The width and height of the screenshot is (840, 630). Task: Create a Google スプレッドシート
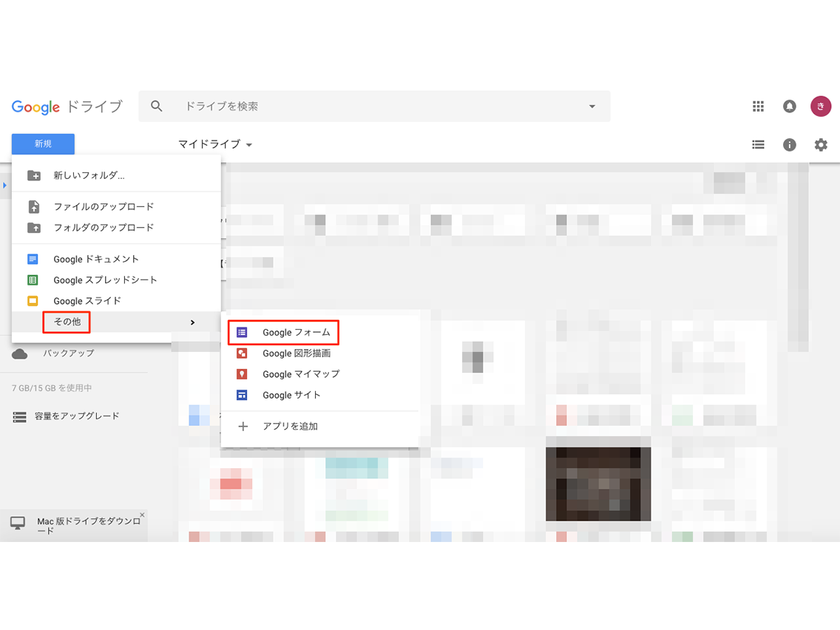pyautogui.click(x=116, y=280)
